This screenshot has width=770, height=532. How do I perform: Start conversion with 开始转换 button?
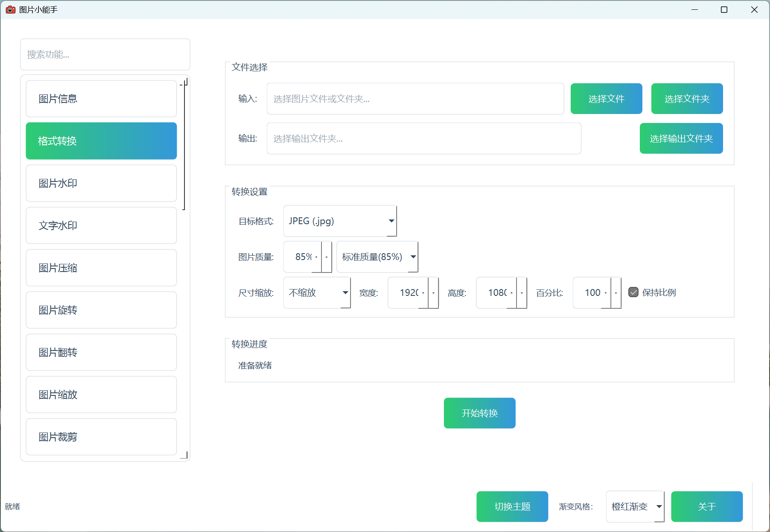479,413
